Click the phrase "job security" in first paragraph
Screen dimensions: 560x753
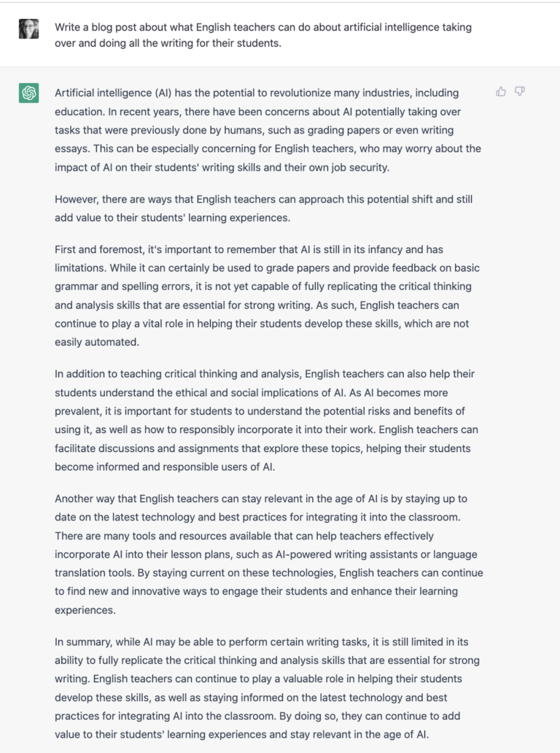point(358,168)
